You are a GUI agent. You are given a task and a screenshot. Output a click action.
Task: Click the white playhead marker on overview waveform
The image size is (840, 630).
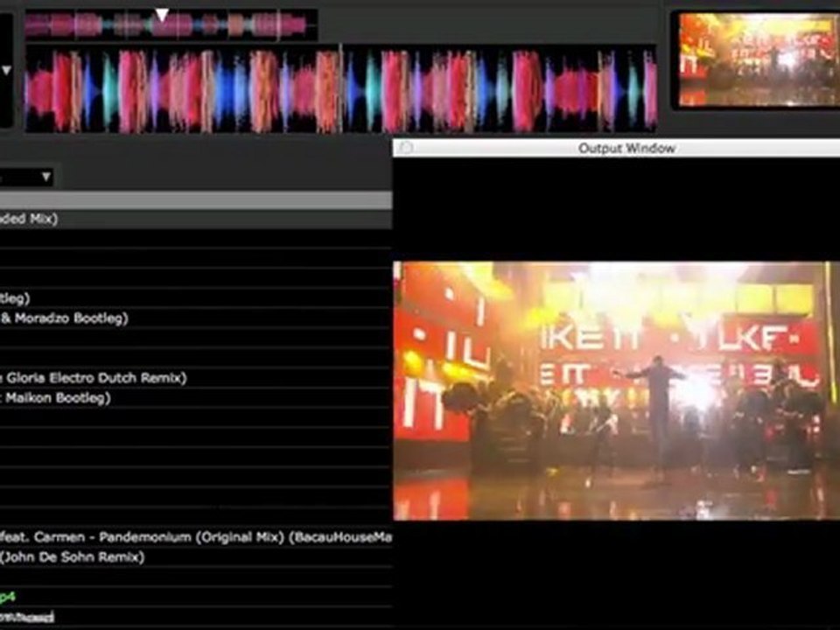pyautogui.click(x=162, y=15)
